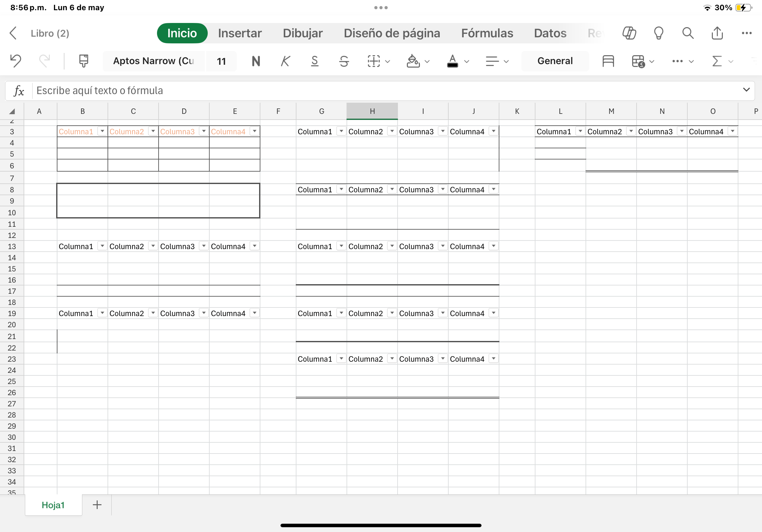Toggle bold (N) formatting
The height and width of the screenshot is (532, 762).
click(256, 61)
